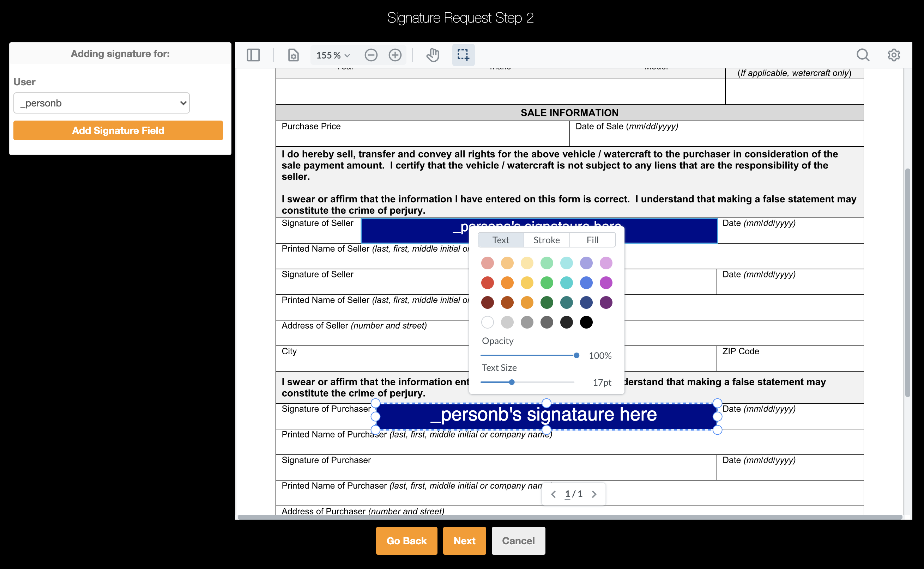The height and width of the screenshot is (569, 924).
Task: Click the vertical document scrollbar
Action: coord(908,282)
